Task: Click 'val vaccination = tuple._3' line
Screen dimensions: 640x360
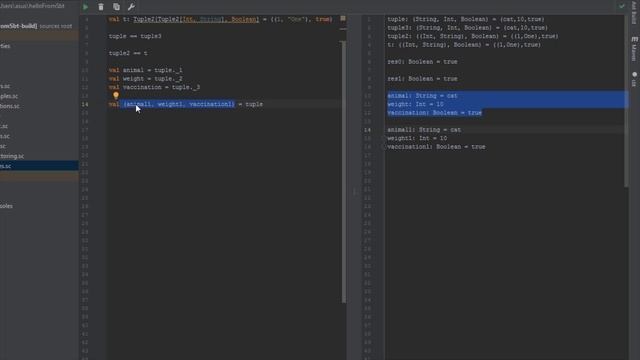Action: [x=154, y=87]
